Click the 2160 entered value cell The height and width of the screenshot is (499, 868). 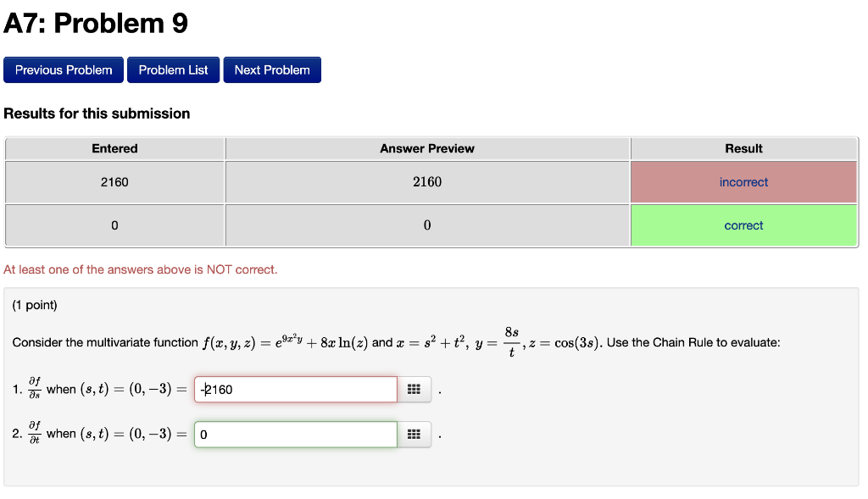point(114,181)
